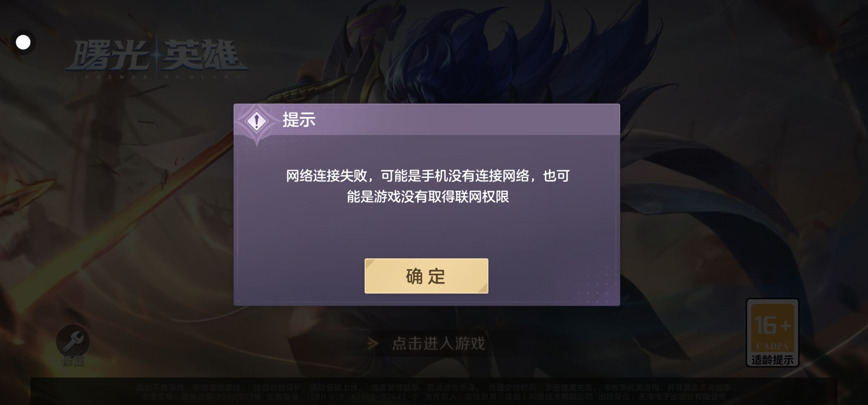Click the arrow icon before 点击进入游戏
Image resolution: width=868 pixels, height=405 pixels.
point(372,343)
